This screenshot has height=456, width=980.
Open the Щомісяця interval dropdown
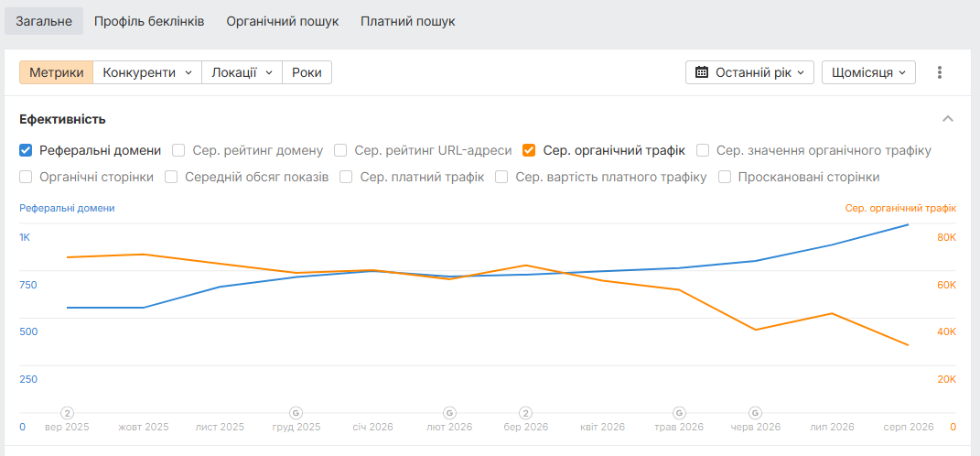(868, 72)
